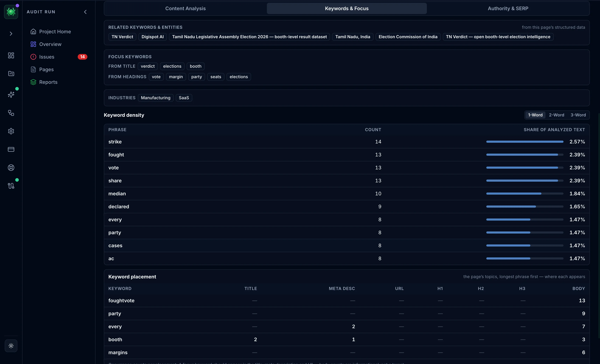Image resolution: width=600 pixels, height=364 pixels.
Task: Expand the icon rail with the right chevron
Action: click(x=11, y=34)
